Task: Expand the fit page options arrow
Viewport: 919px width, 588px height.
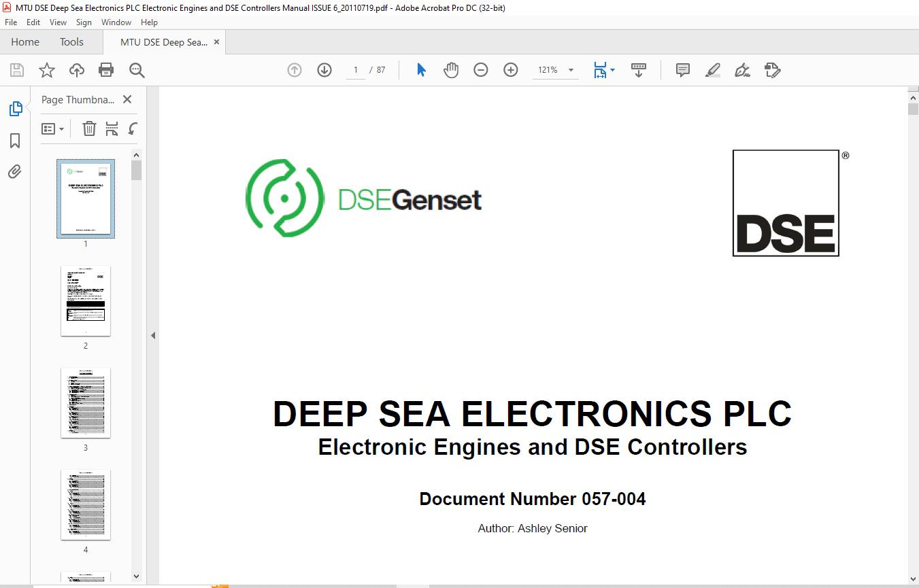Action: coord(612,70)
